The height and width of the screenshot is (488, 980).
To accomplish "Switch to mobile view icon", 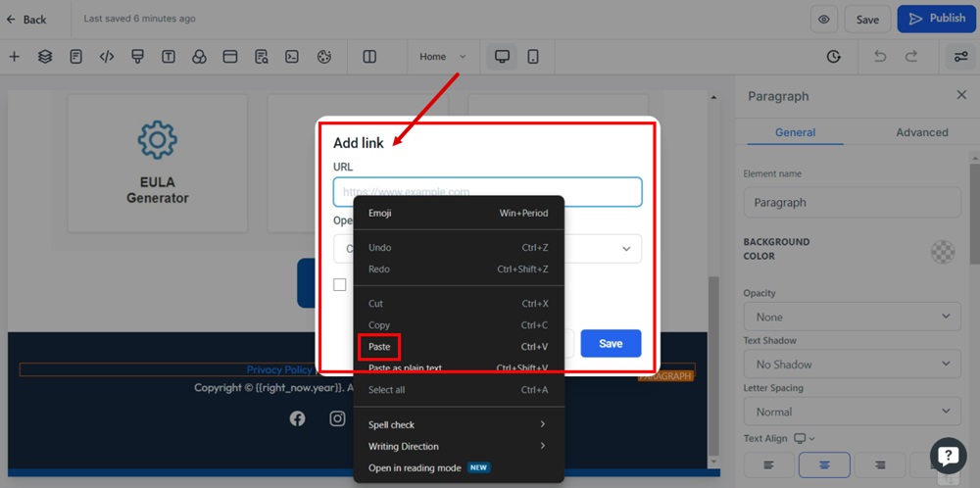I will point(533,57).
